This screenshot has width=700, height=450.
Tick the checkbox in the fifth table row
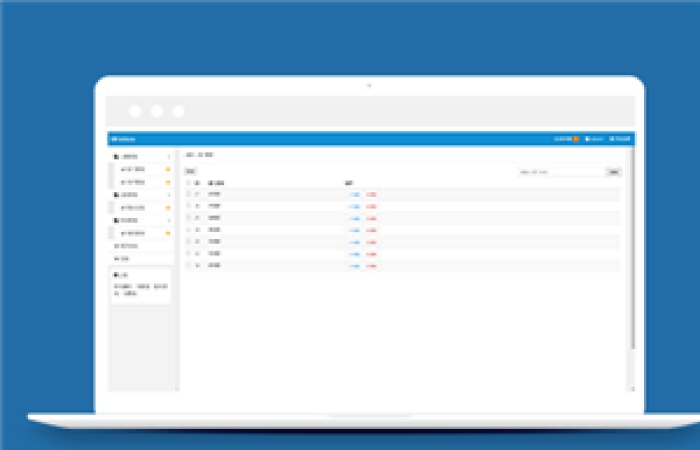click(188, 242)
